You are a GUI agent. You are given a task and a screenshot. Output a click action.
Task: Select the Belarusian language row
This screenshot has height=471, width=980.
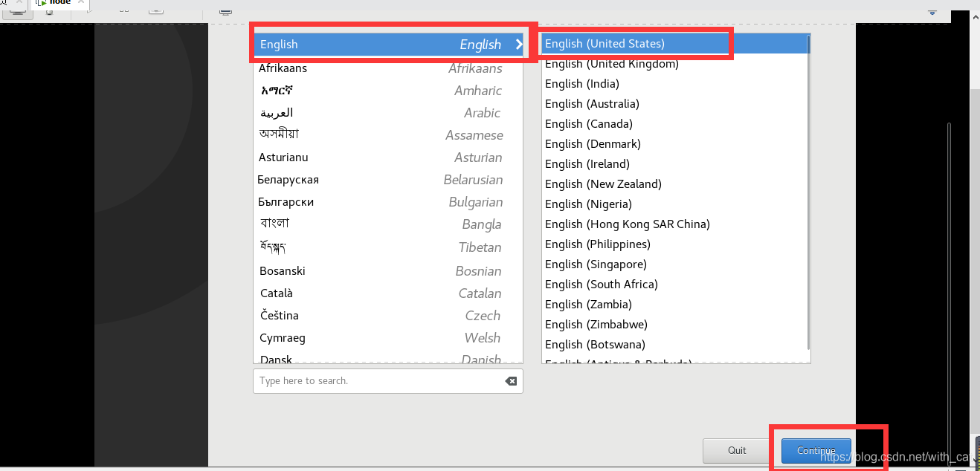[x=388, y=180]
